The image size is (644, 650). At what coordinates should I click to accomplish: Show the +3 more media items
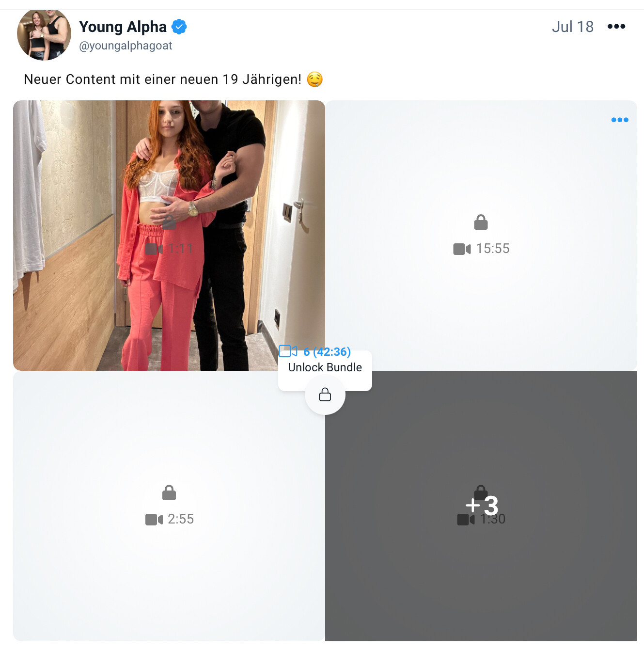click(x=481, y=506)
